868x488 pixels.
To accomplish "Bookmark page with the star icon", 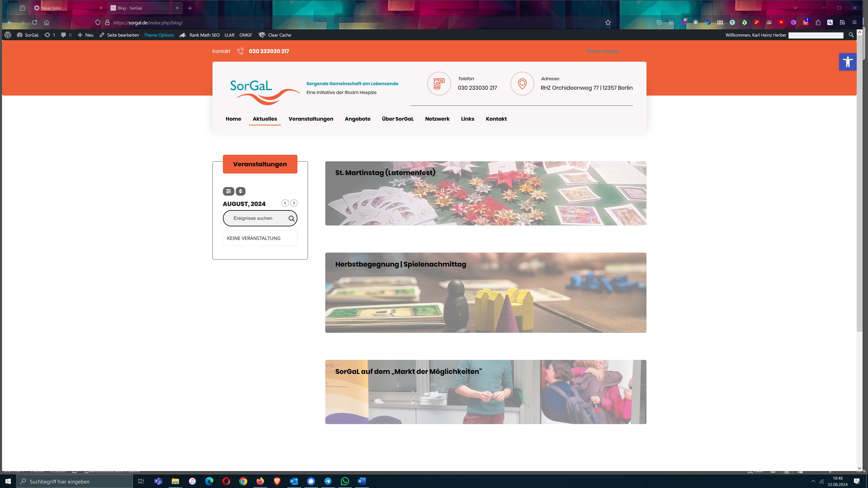I will 608,23.
